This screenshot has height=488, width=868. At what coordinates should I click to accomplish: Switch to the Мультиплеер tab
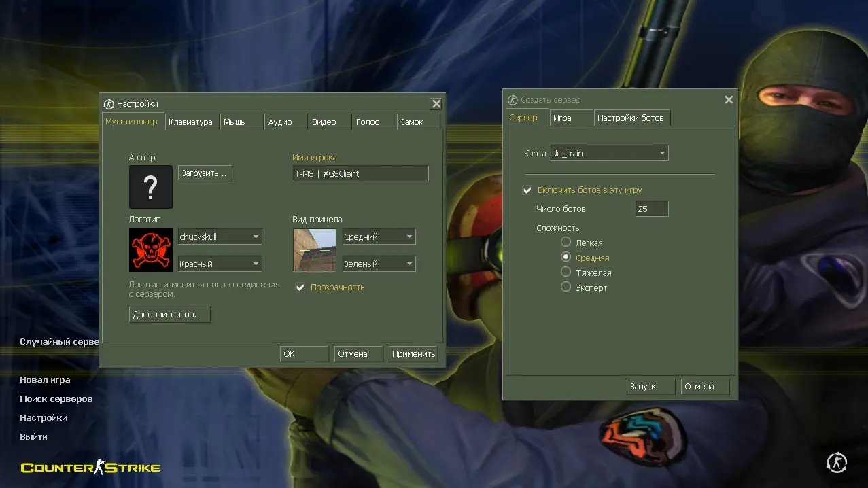[x=132, y=122]
